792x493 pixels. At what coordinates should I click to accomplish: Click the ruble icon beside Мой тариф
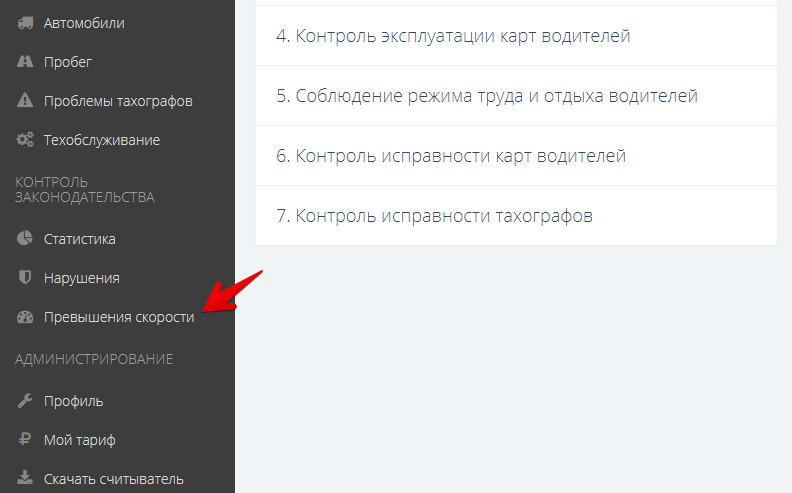tap(25, 439)
